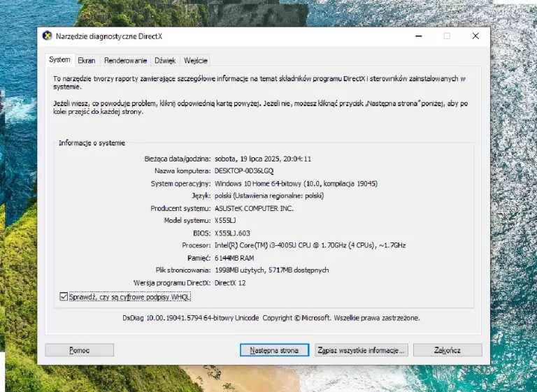Go to Następna strona

click(274, 350)
